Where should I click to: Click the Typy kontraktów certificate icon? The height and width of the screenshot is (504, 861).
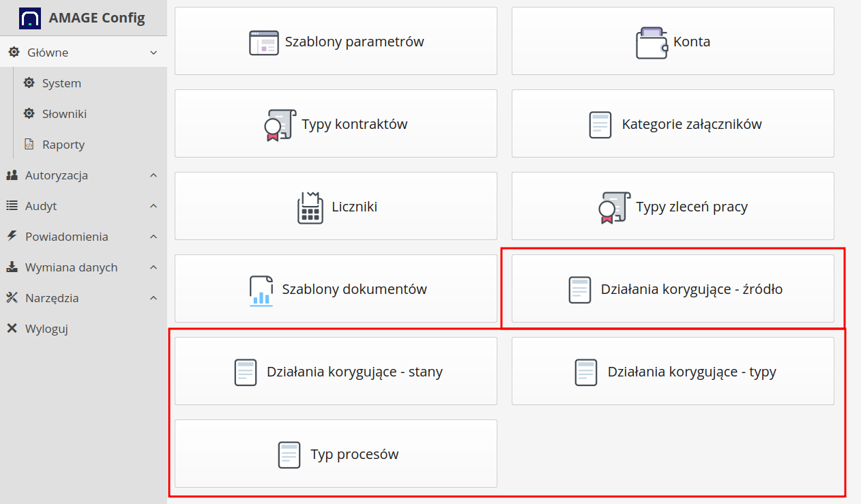(280, 125)
